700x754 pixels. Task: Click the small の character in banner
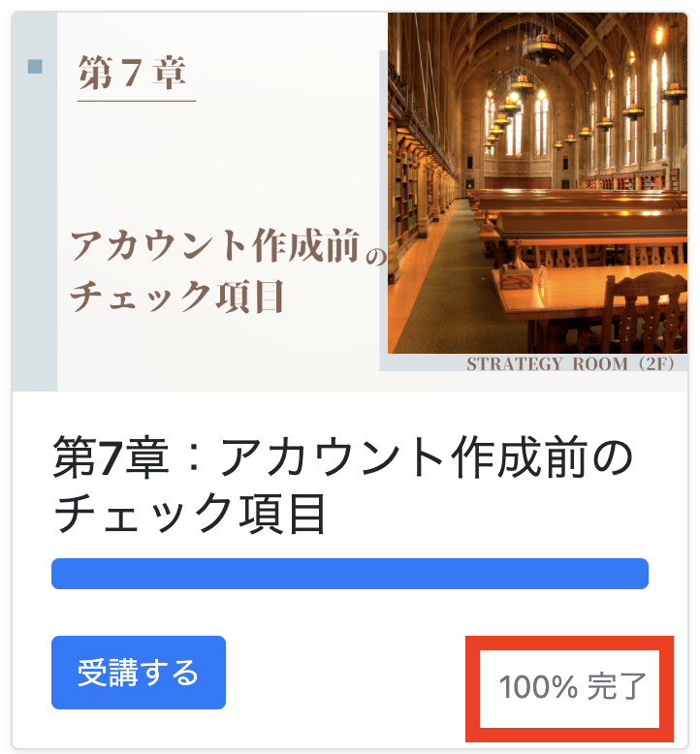click(375, 256)
